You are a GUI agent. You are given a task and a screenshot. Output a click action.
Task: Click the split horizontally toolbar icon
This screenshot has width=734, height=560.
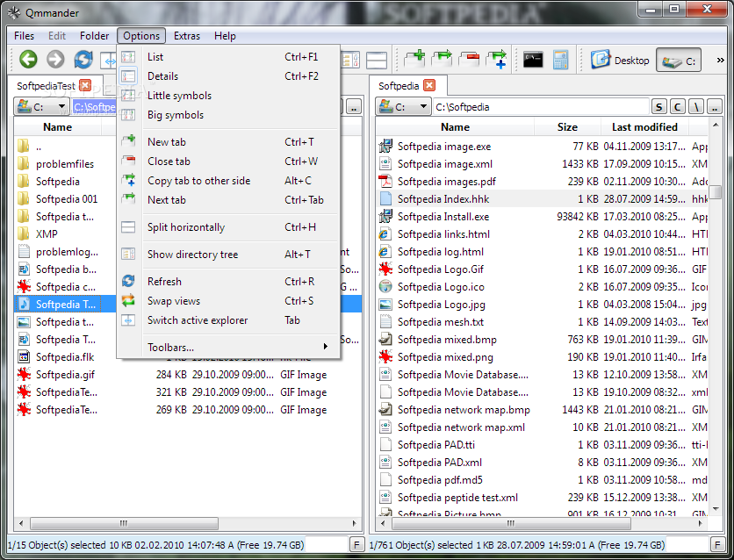point(377,60)
